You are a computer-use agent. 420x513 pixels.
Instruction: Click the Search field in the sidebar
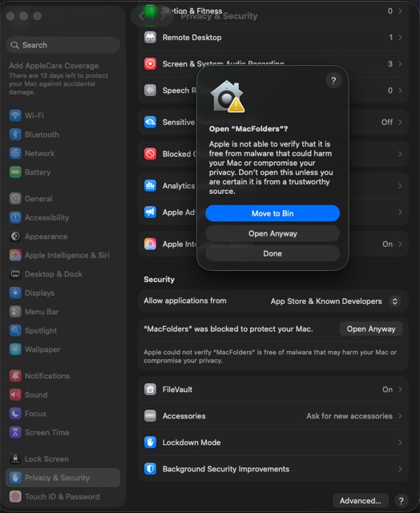pos(63,45)
